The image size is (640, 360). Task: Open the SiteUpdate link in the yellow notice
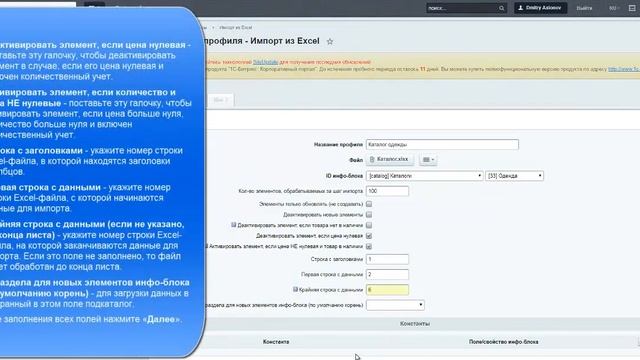point(265,62)
